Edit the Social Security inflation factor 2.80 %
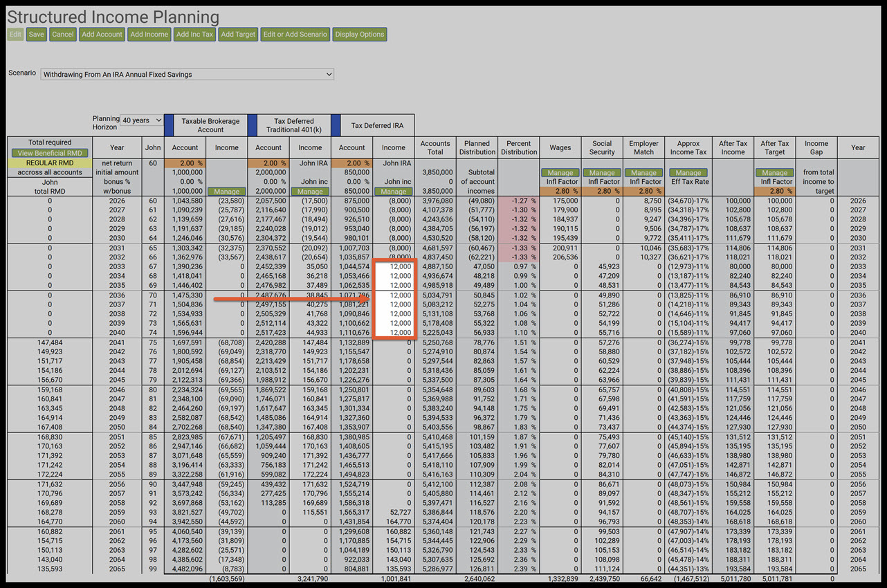 (602, 192)
